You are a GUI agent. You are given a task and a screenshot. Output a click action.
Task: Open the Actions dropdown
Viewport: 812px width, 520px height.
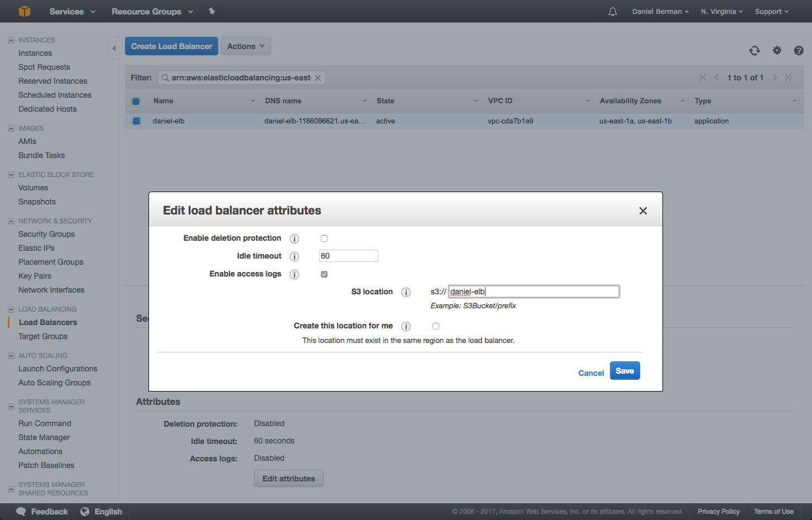[x=246, y=46]
